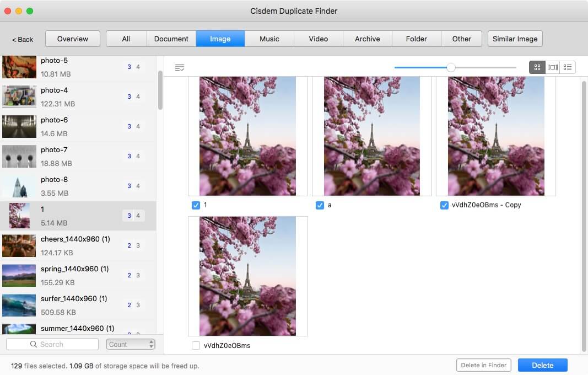Select the photo-6 duplicate group
The image size is (588, 375).
coord(78,126)
